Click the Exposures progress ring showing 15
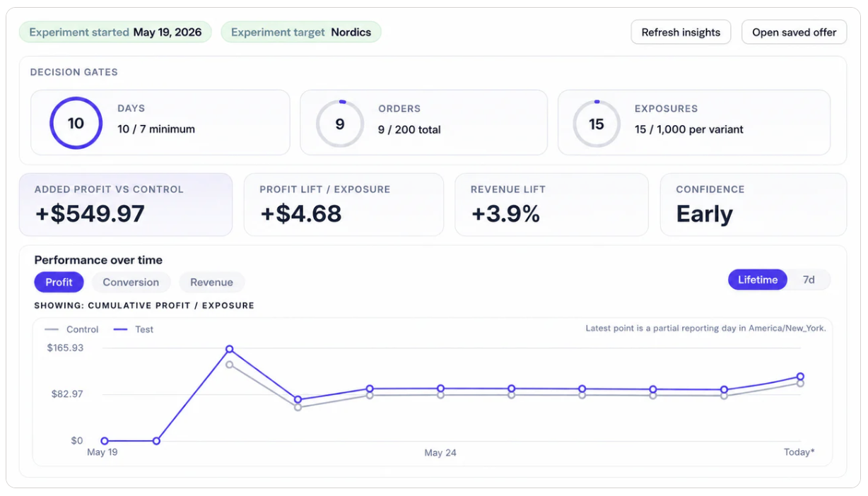868x496 pixels. pyautogui.click(x=597, y=124)
